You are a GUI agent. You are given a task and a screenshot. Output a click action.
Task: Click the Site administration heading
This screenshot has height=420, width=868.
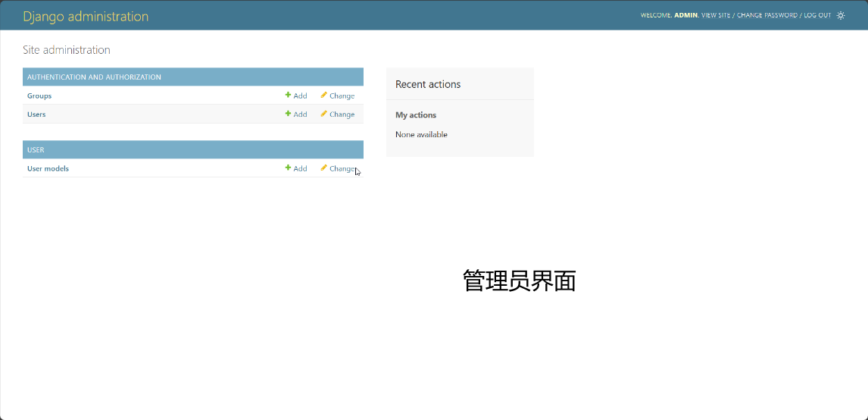click(67, 50)
